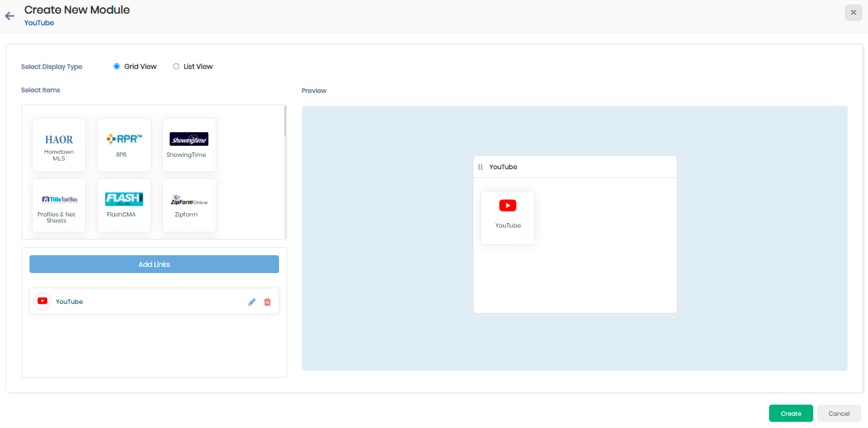Switch to List View display type
The width and height of the screenshot is (868, 428).
pos(176,66)
